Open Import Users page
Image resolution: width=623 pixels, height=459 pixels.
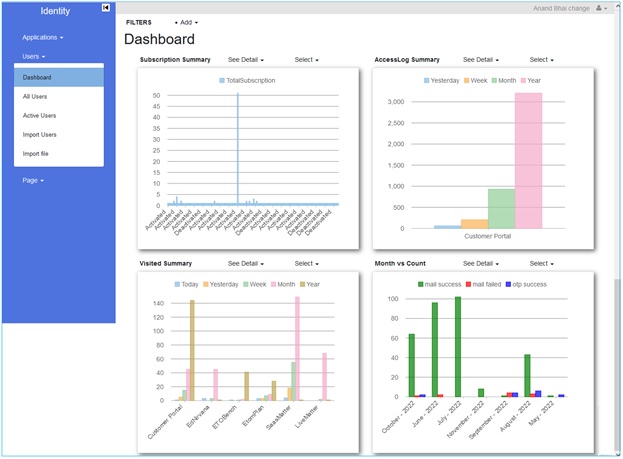point(40,134)
